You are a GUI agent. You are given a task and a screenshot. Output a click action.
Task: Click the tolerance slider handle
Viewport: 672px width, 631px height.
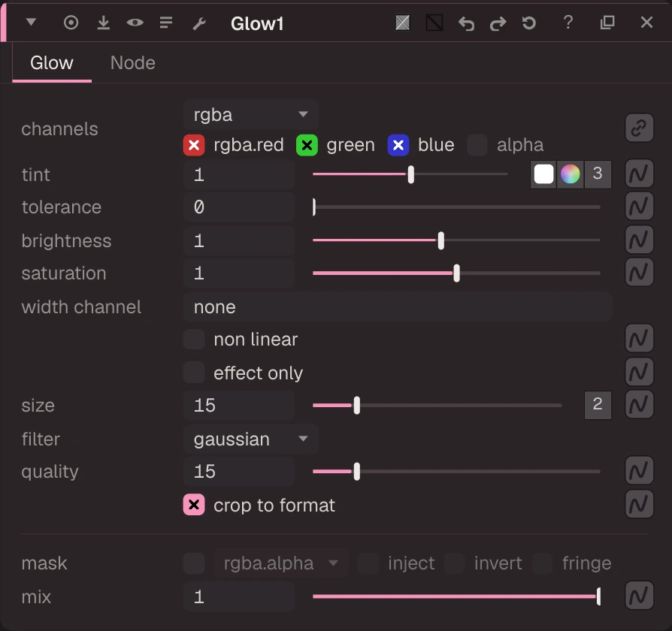[314, 207]
